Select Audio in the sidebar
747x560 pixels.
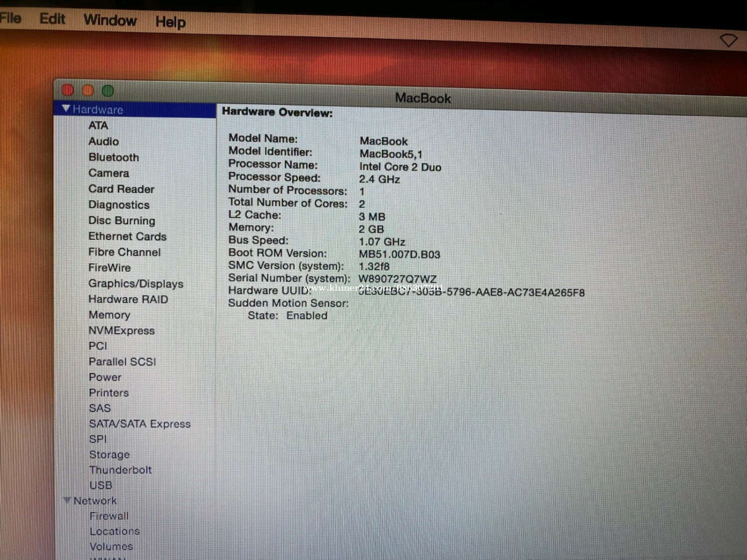click(x=104, y=141)
